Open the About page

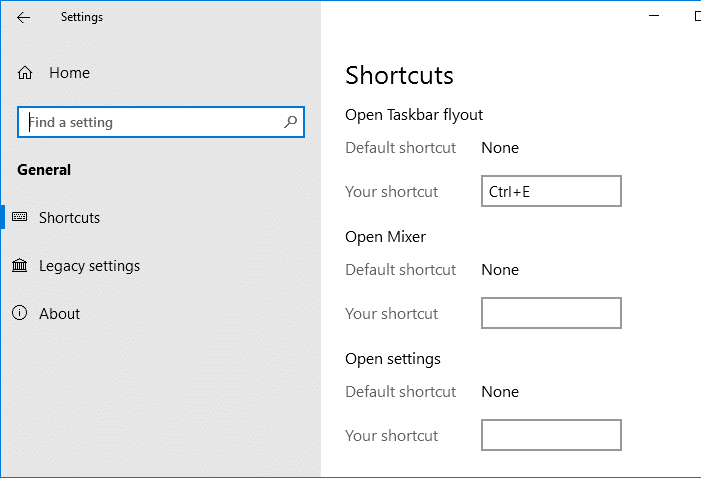[59, 313]
